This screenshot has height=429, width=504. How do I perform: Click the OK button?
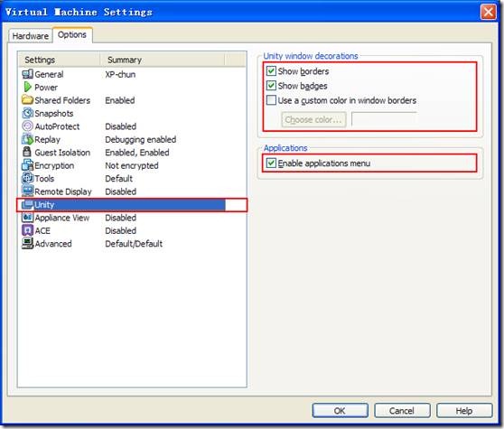pyautogui.click(x=340, y=410)
